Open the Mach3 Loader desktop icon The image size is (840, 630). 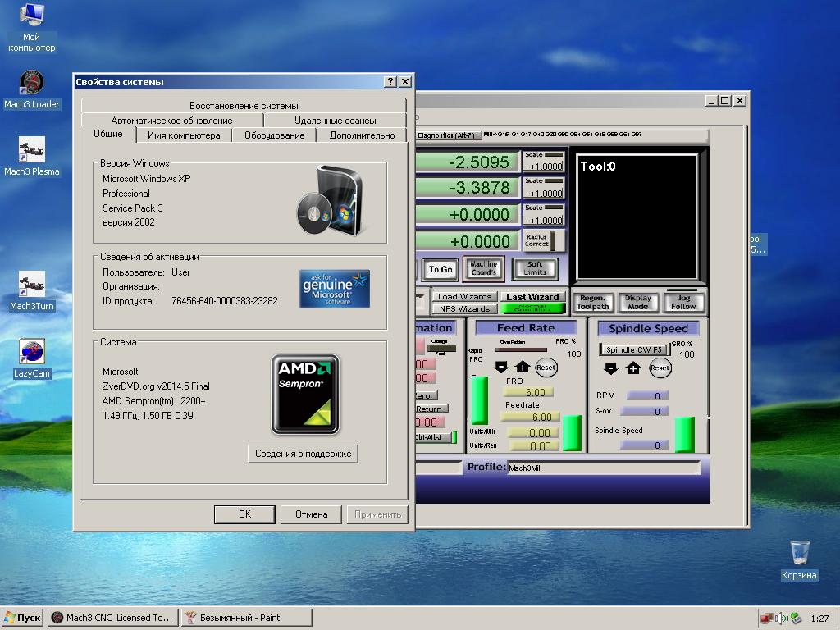pos(31,85)
